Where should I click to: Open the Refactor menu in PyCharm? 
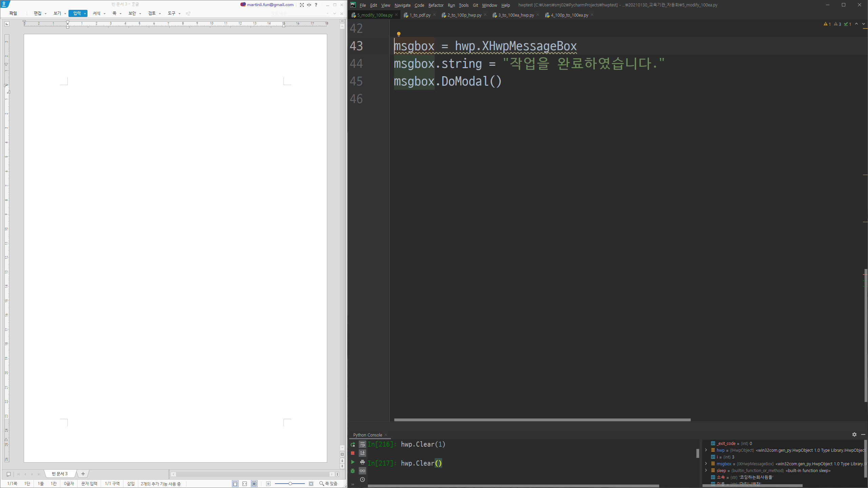(x=436, y=5)
